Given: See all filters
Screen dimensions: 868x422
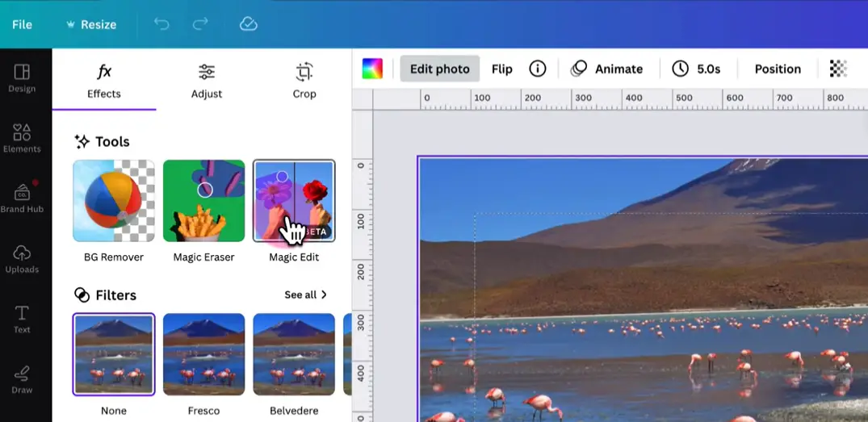Looking at the screenshot, I should 305,295.
